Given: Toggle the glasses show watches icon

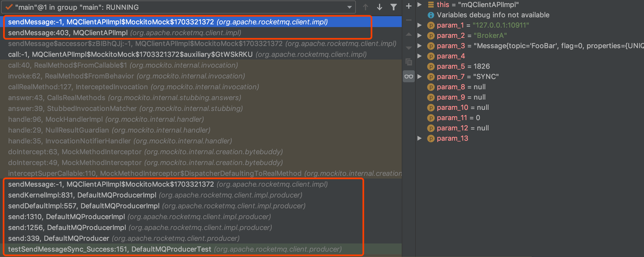Looking at the screenshot, I should coord(409,77).
